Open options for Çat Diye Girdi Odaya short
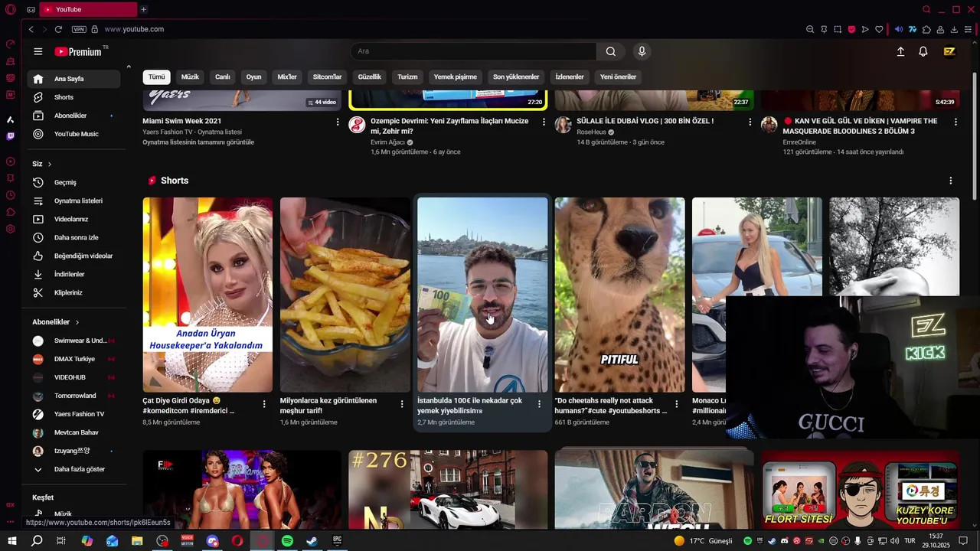The width and height of the screenshot is (980, 551). coord(264,403)
